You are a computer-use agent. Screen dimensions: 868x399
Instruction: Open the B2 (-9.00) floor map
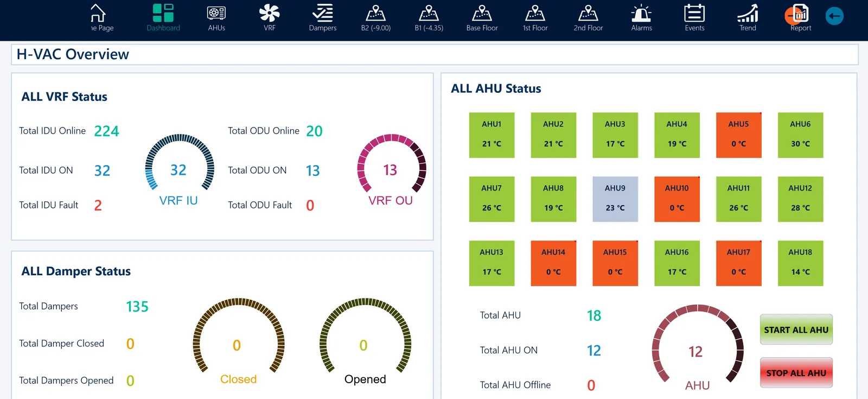pyautogui.click(x=376, y=13)
